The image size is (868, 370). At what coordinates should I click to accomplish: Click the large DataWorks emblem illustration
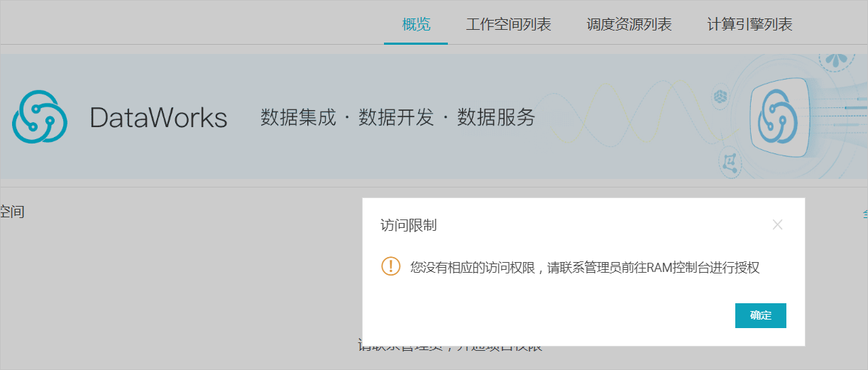tap(780, 116)
